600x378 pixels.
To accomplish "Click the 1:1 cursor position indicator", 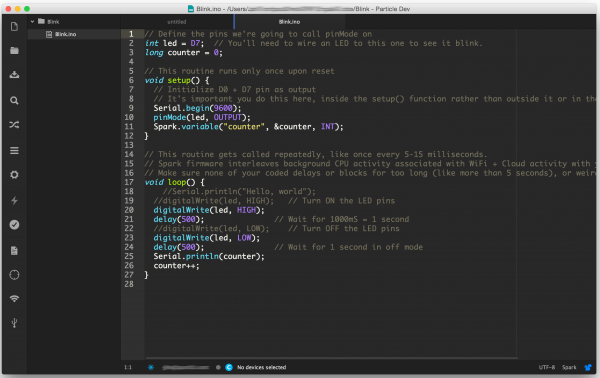I will (128, 367).
